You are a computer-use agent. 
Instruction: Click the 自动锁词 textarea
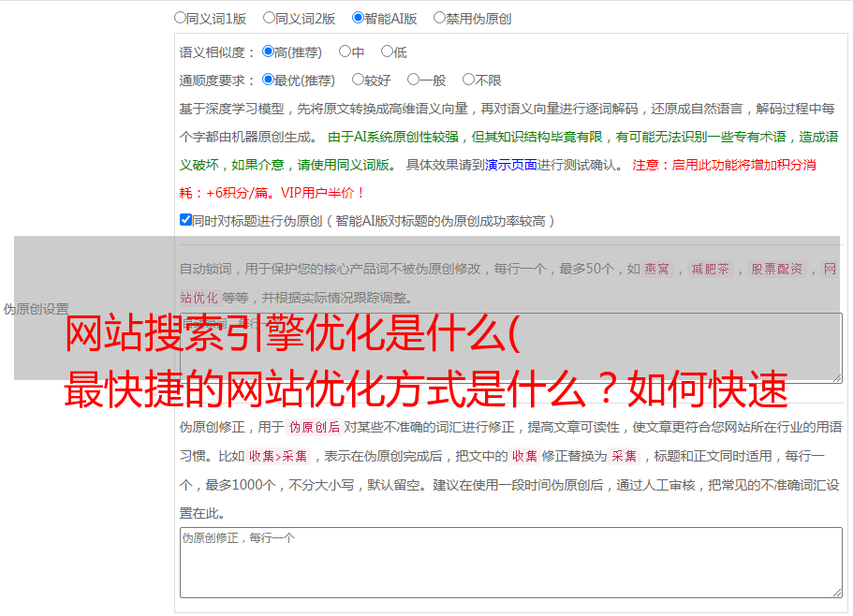(511, 348)
